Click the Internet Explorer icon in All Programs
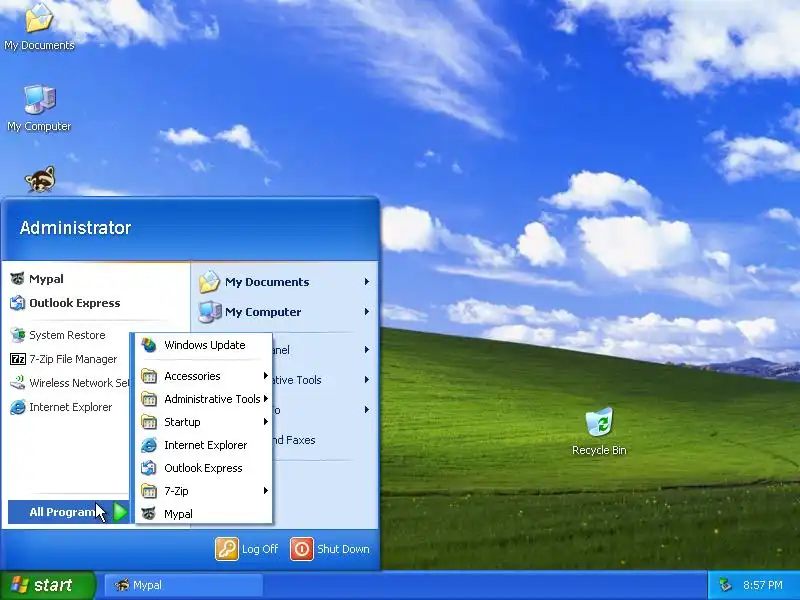Screen dimensions: 800x600 [148, 445]
